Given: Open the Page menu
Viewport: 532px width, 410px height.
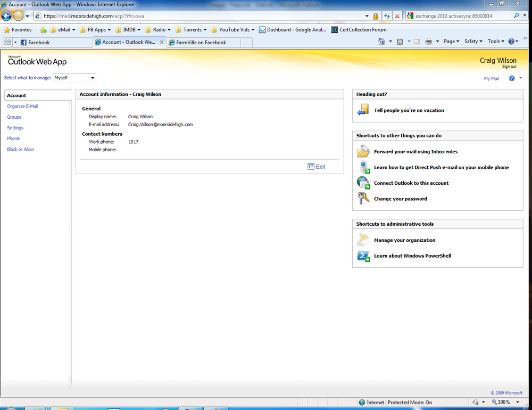Looking at the screenshot, I should click(451, 42).
